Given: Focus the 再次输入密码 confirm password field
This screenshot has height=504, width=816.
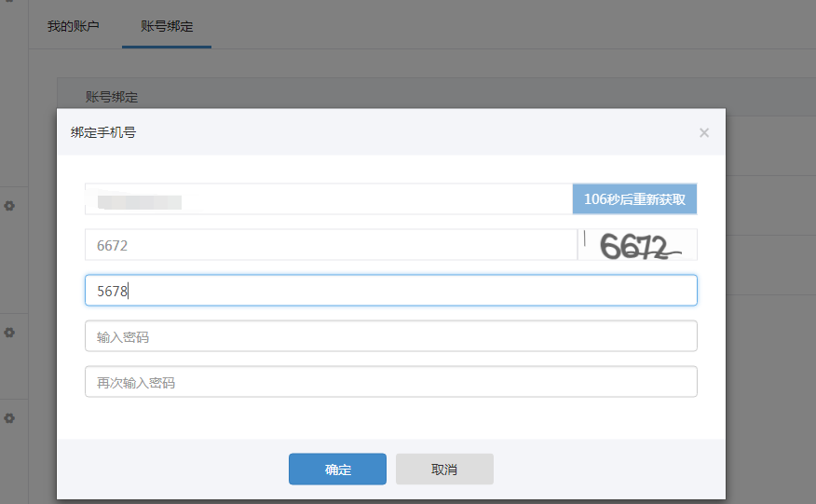Looking at the screenshot, I should click(x=390, y=382).
